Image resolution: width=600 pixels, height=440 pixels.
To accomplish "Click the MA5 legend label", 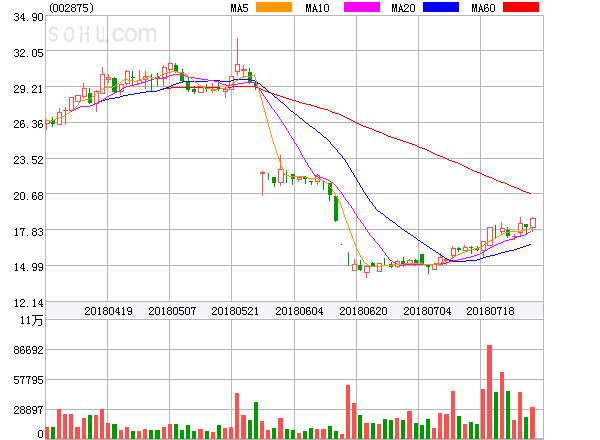I will (x=240, y=8).
